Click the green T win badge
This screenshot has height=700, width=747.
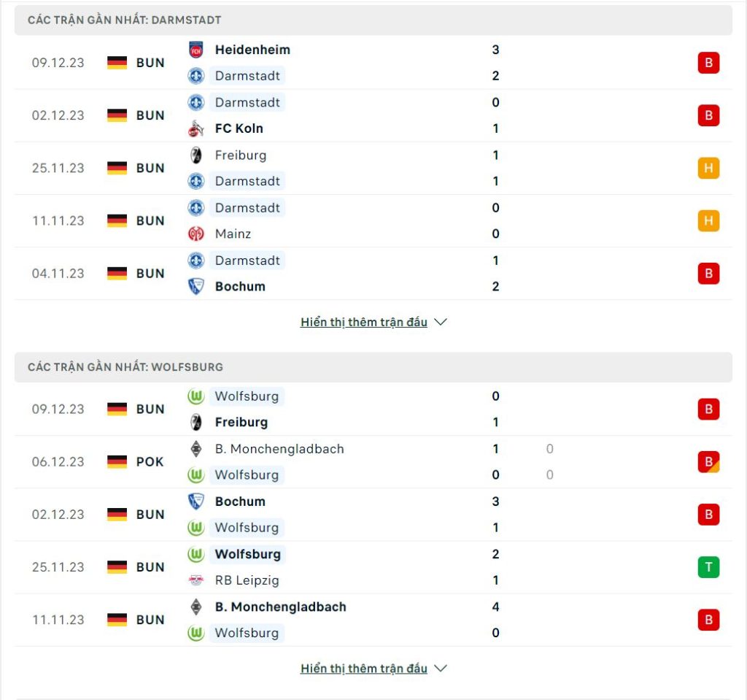pyautogui.click(x=708, y=567)
